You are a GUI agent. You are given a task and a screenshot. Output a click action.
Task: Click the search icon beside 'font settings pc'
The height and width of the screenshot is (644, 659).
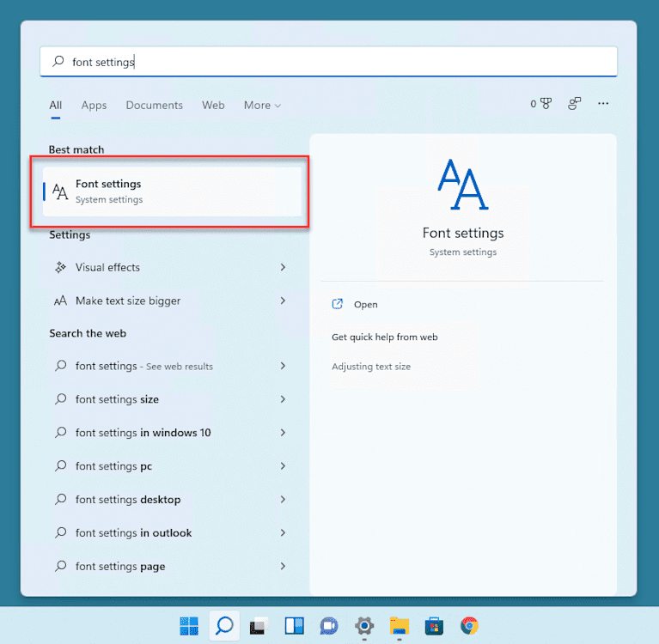[60, 465]
